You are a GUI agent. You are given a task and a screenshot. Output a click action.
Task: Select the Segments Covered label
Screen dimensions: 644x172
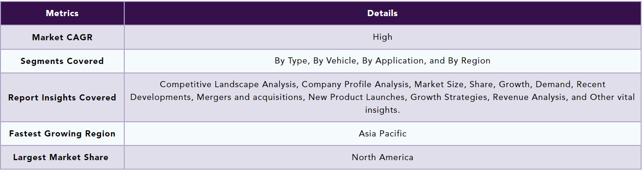point(62,61)
